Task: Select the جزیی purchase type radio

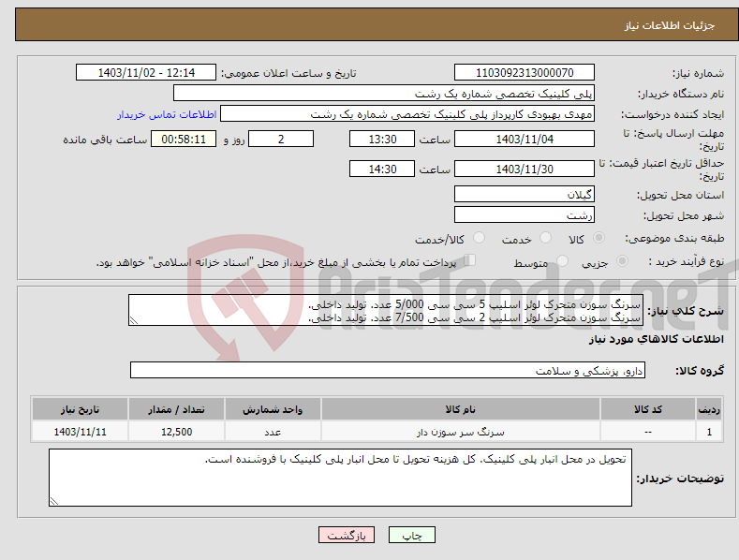Action: [622, 260]
